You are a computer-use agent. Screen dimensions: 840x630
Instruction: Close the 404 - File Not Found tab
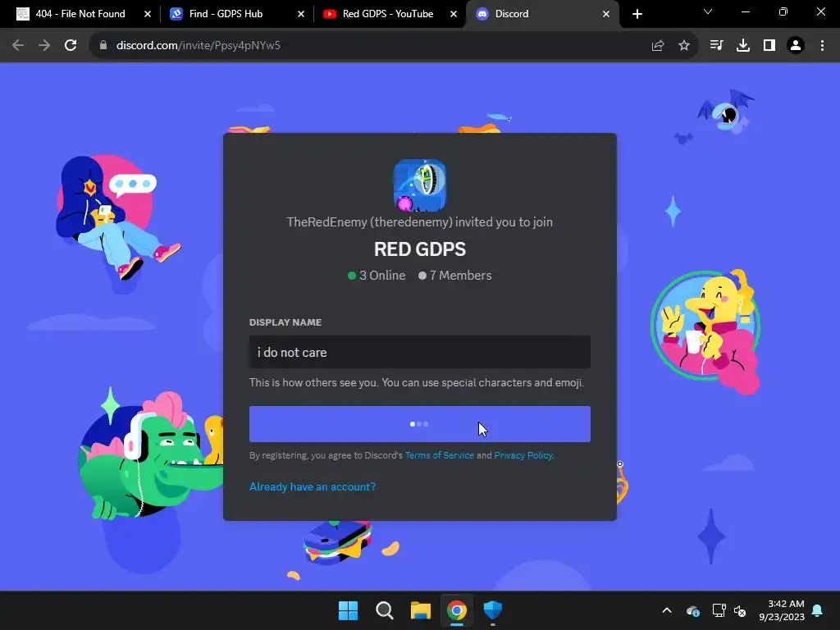tap(148, 14)
